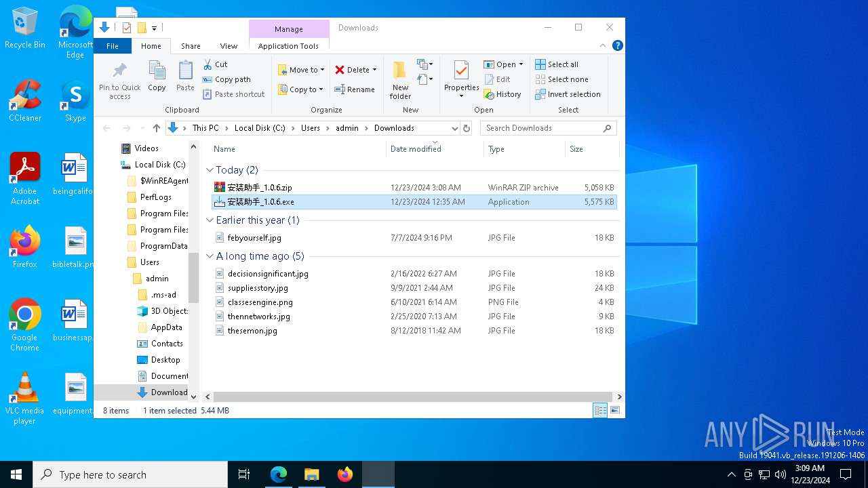Click the Rename command
This screenshot has width=868, height=488.
tap(355, 89)
